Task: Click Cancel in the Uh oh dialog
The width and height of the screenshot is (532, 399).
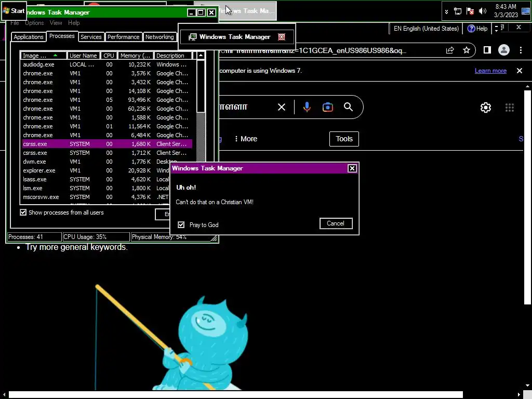Action: 336,223
